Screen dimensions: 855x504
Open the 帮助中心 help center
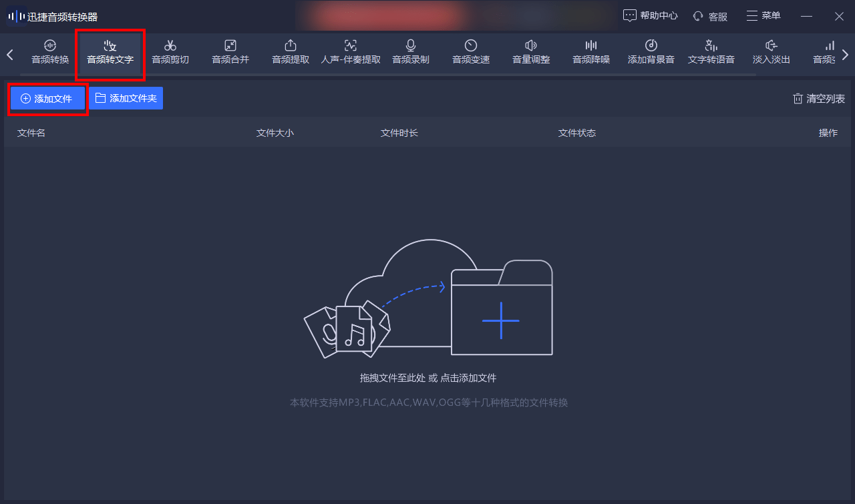[651, 16]
